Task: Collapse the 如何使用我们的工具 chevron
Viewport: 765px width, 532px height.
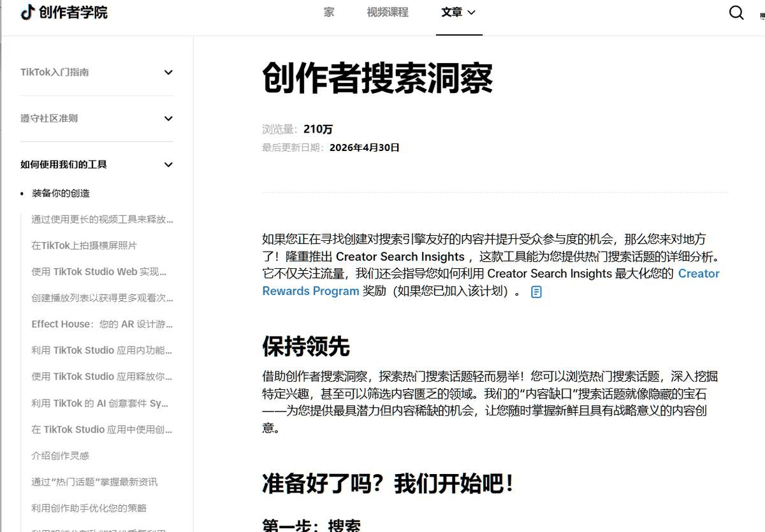Action: [168, 164]
